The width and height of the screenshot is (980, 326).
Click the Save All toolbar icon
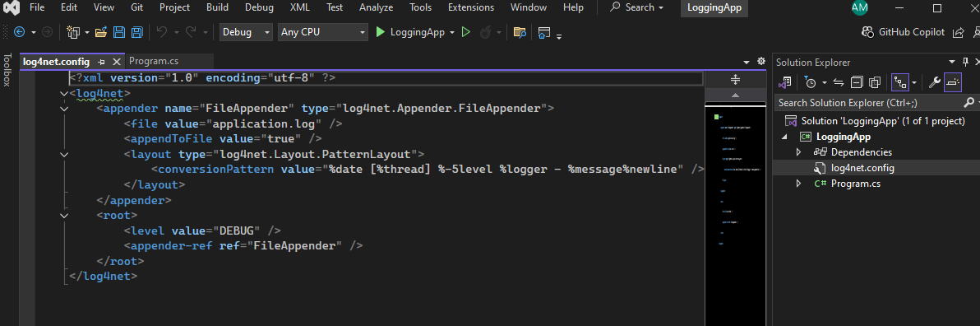pos(136,32)
